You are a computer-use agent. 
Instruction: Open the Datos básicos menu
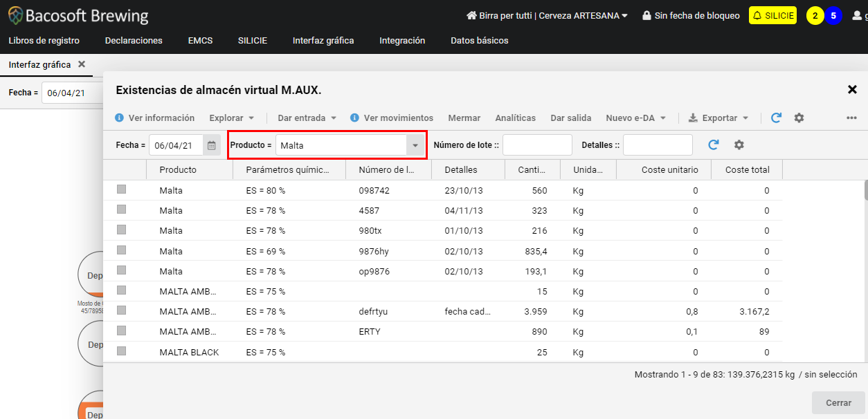pyautogui.click(x=479, y=41)
